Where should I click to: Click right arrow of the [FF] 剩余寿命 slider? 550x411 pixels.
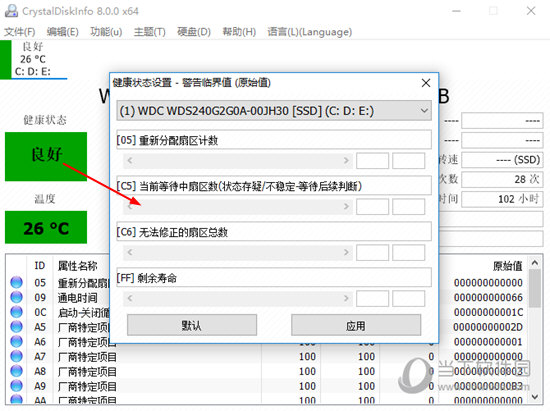[346, 298]
